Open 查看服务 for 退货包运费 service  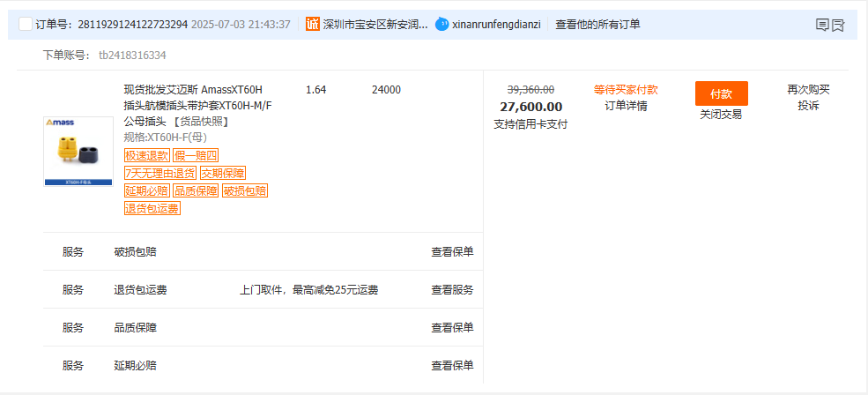coord(452,290)
